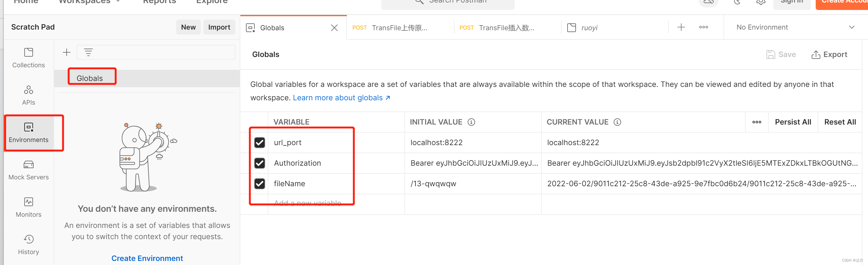Click the fileName variable name cell
This screenshot has height=265, width=868.
tap(336, 184)
